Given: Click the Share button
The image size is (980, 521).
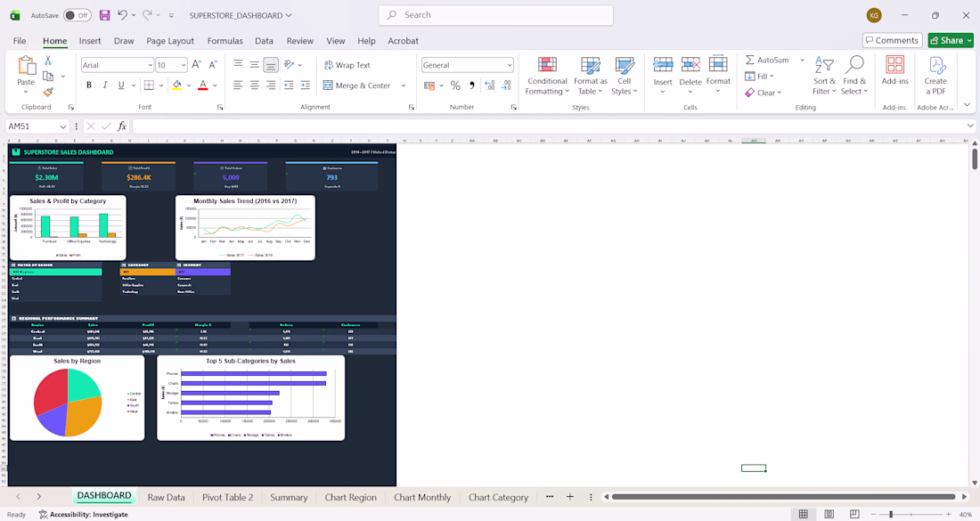Looking at the screenshot, I should [951, 41].
